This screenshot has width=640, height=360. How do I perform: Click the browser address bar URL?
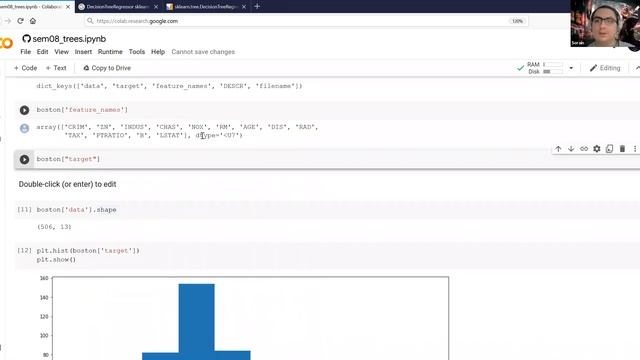[x=137, y=21]
